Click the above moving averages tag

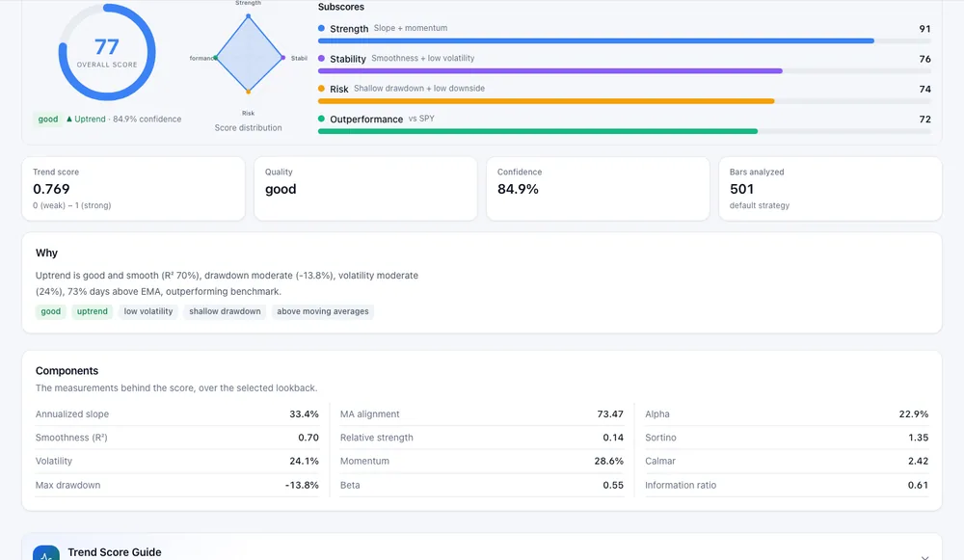[x=323, y=311]
